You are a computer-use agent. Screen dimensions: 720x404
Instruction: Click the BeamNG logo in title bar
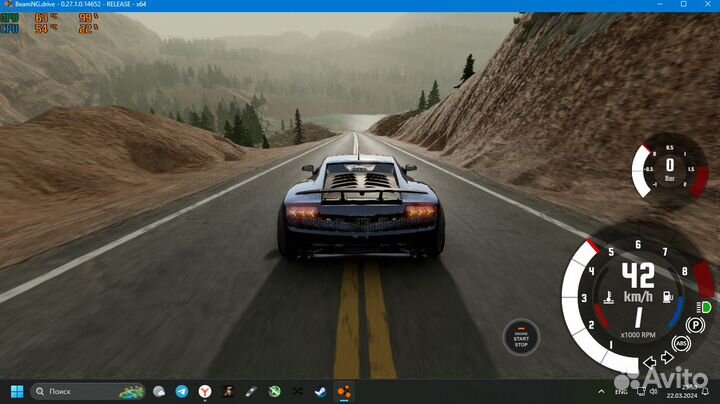click(x=8, y=4)
